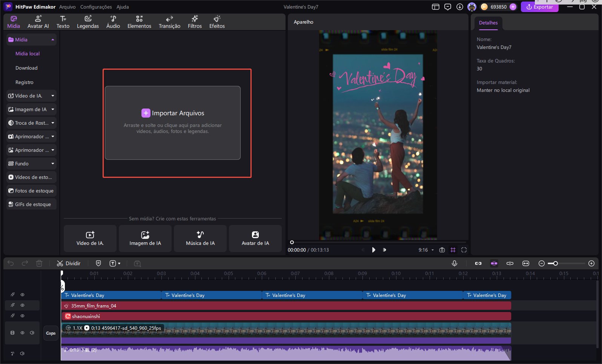This screenshot has height=364, width=602.
Task: Adjust the timeline zoom slider handle
Action: (x=555, y=263)
